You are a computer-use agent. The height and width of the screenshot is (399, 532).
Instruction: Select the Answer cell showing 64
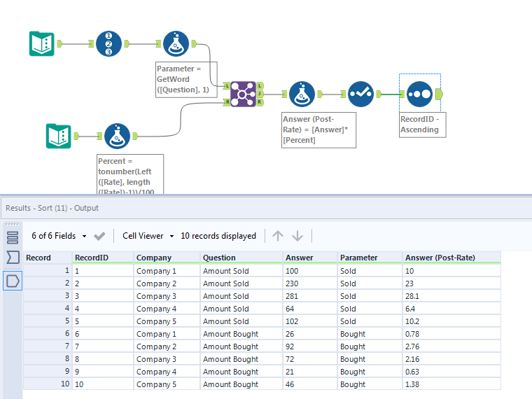click(310, 309)
